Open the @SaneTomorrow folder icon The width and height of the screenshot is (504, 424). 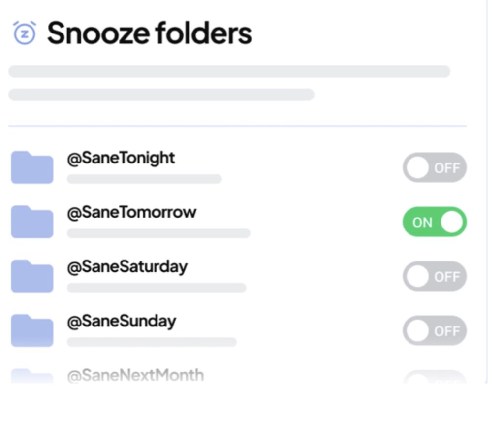coord(31,222)
